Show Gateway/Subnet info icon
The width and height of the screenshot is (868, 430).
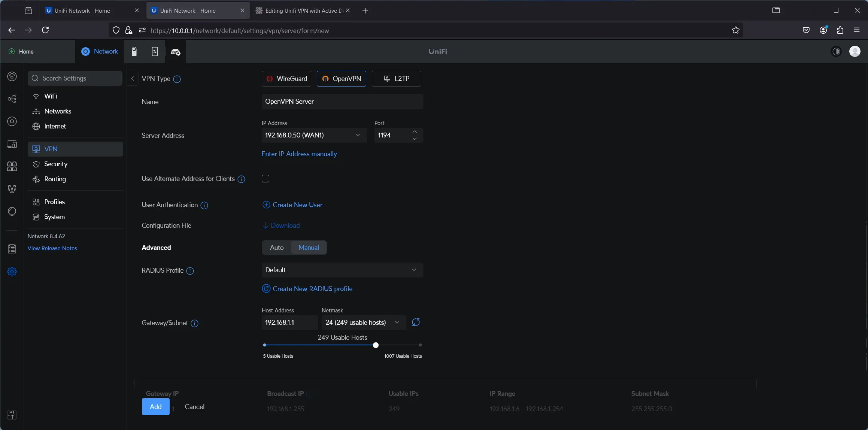pyautogui.click(x=194, y=323)
